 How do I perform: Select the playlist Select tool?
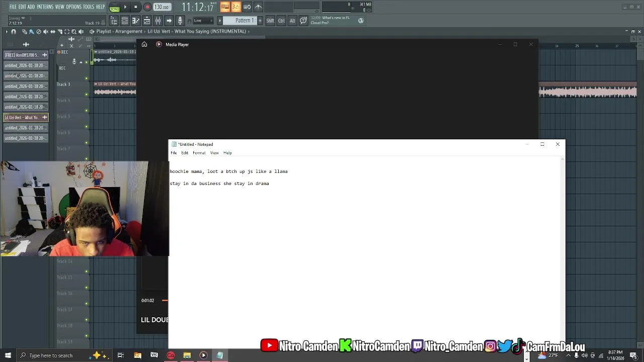pyautogui.click(x=67, y=32)
